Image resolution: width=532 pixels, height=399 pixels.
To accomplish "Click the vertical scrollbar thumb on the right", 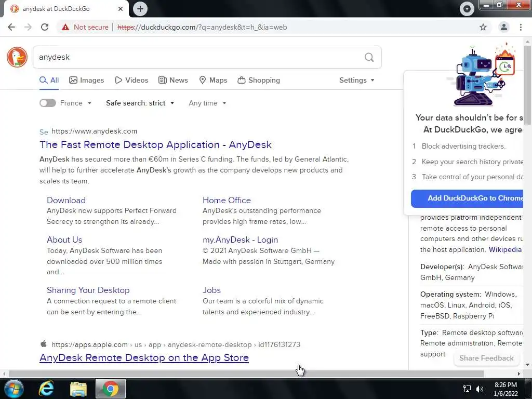I will [x=527, y=85].
